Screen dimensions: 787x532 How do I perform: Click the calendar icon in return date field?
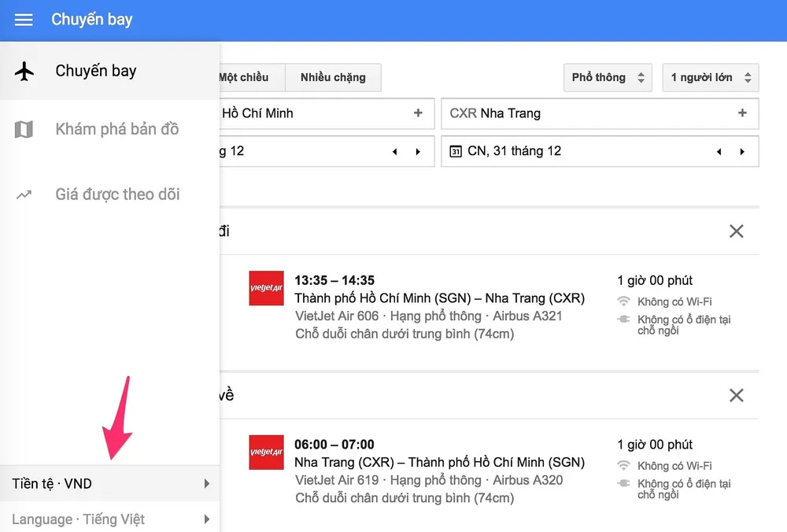click(456, 151)
